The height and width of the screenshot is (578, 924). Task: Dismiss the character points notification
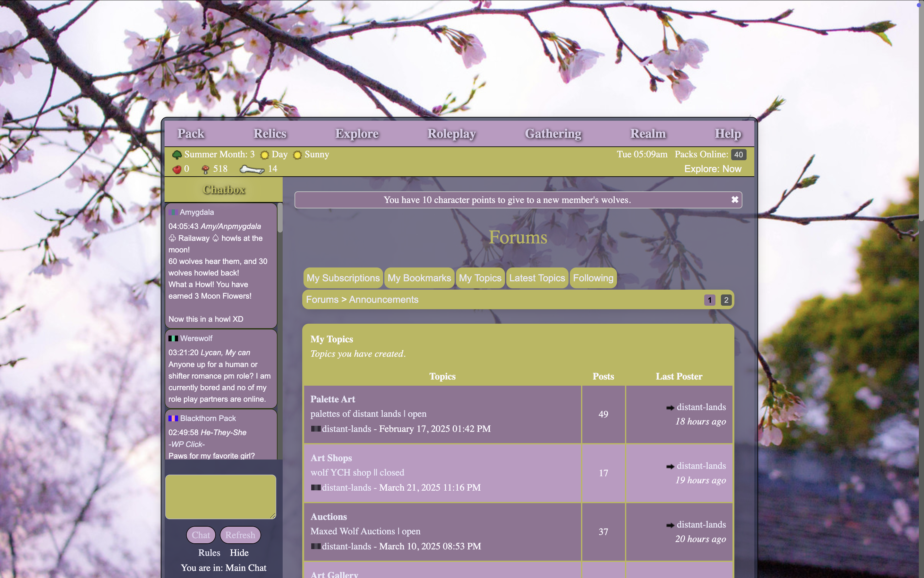[735, 199]
